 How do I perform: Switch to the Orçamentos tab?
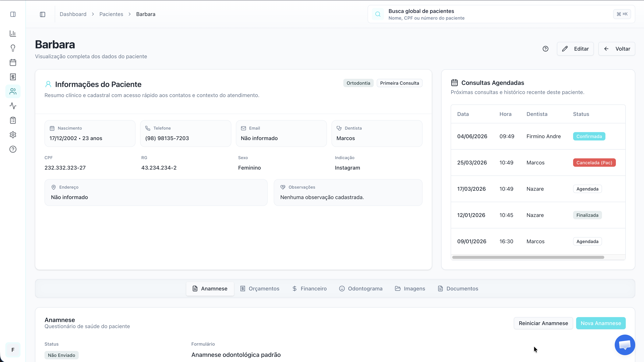click(x=260, y=289)
